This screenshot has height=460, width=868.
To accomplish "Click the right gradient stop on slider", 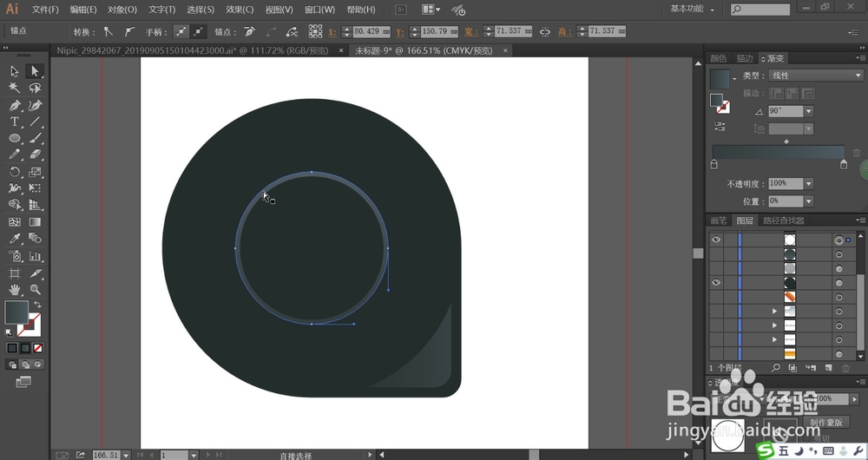I will tap(844, 164).
